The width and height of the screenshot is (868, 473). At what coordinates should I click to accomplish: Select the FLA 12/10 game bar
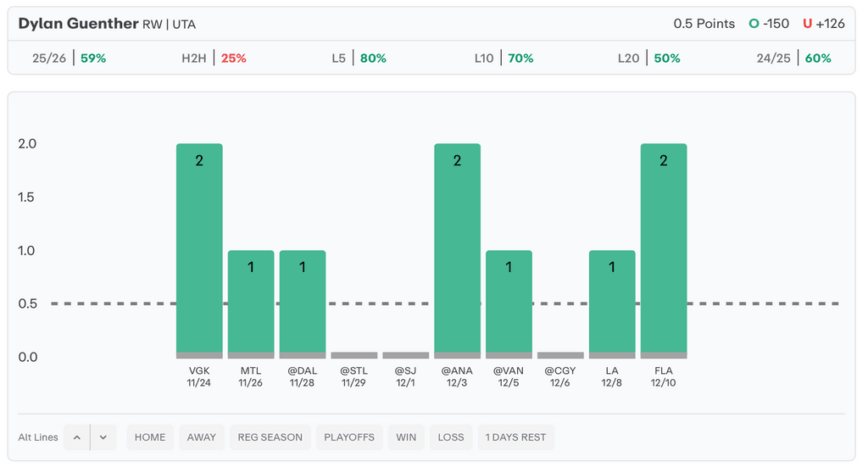[x=664, y=250]
